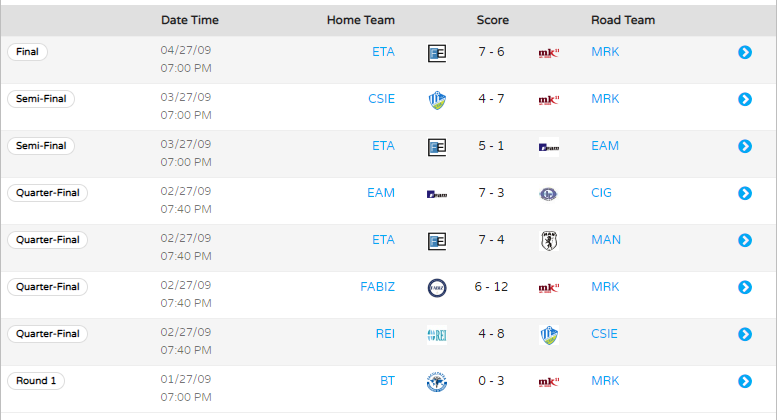Open details arrow for CSIE vs MRK semi-final

745,99
